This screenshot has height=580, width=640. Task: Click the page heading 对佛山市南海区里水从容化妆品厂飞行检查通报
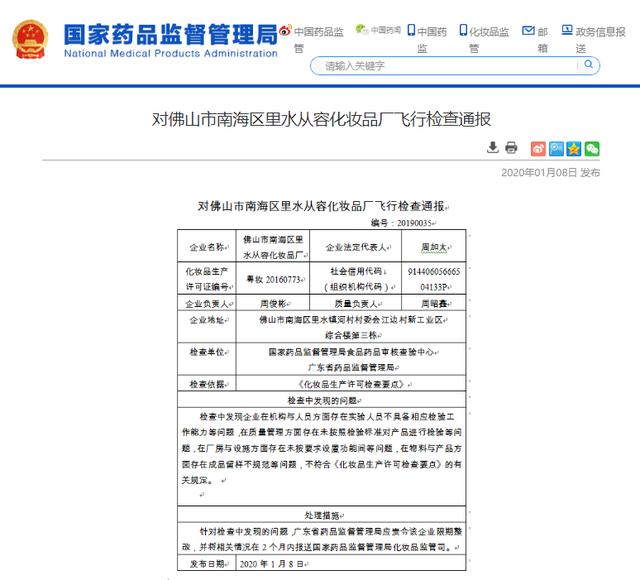click(322, 119)
